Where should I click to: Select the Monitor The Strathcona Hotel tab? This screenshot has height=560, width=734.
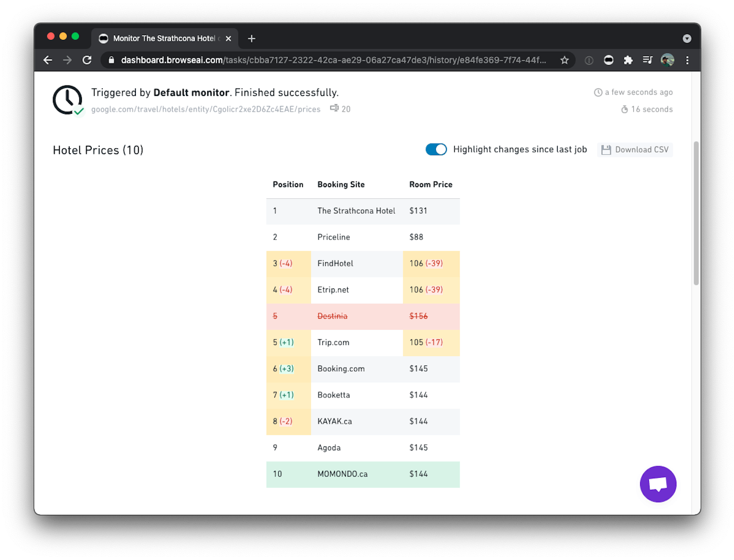pos(164,38)
